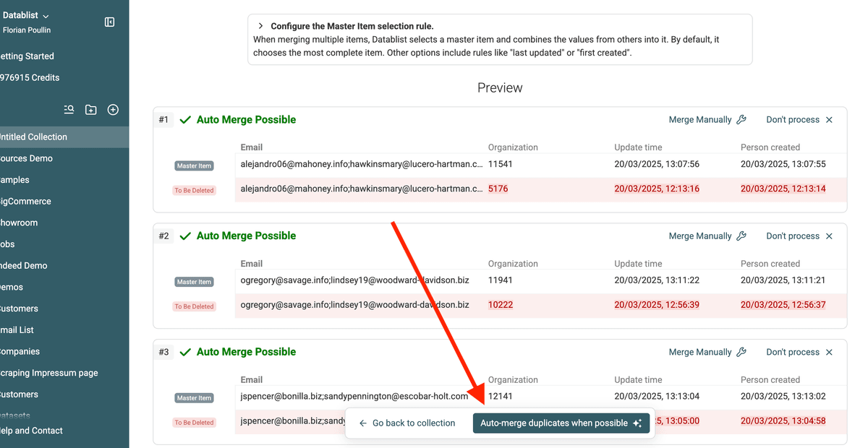Click the new folder icon
Image resolution: width=868 pixels, height=448 pixels.
coord(90,110)
